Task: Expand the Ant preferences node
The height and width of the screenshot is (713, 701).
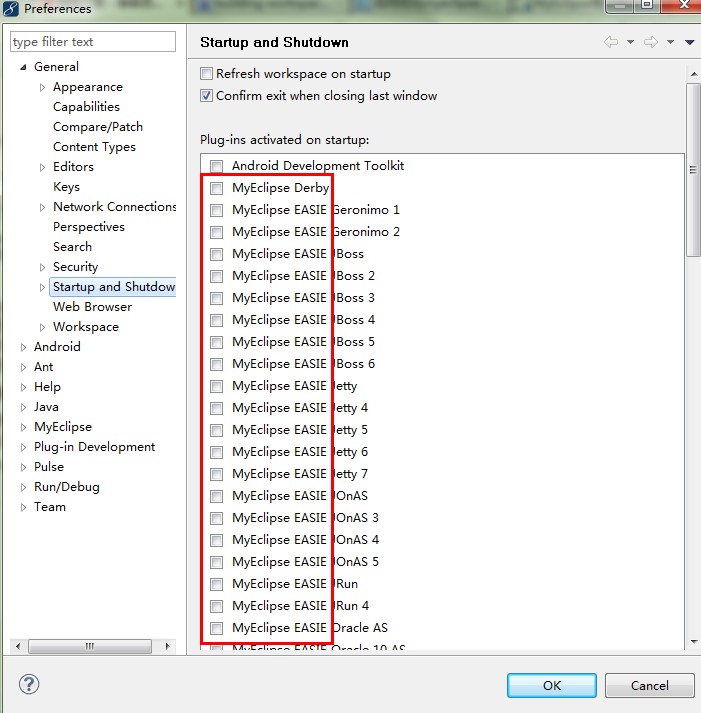Action: (x=23, y=367)
